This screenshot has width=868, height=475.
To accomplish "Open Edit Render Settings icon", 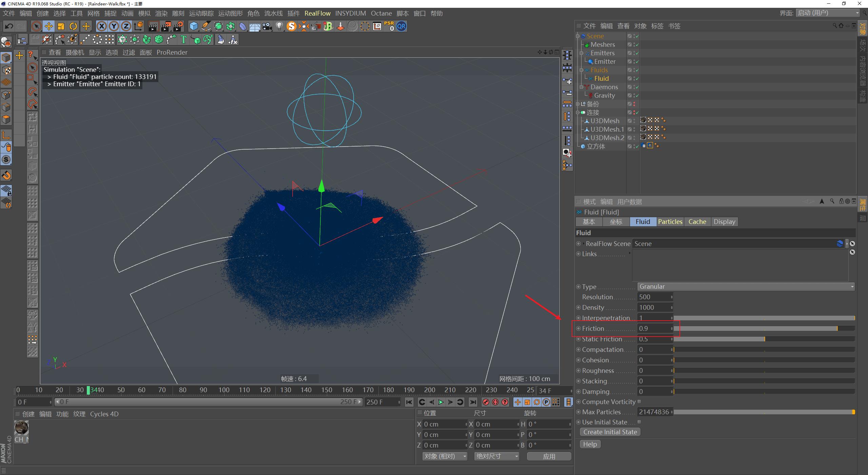I will [178, 26].
